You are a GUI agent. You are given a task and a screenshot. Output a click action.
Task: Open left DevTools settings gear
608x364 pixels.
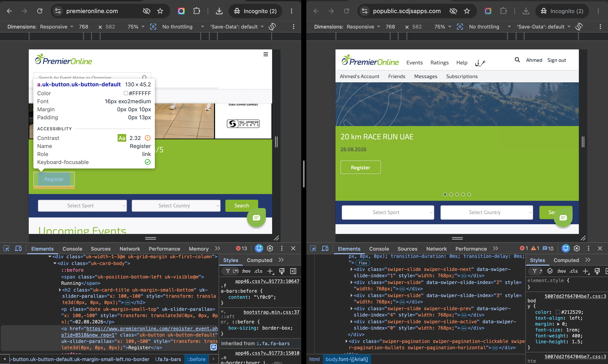click(270, 249)
